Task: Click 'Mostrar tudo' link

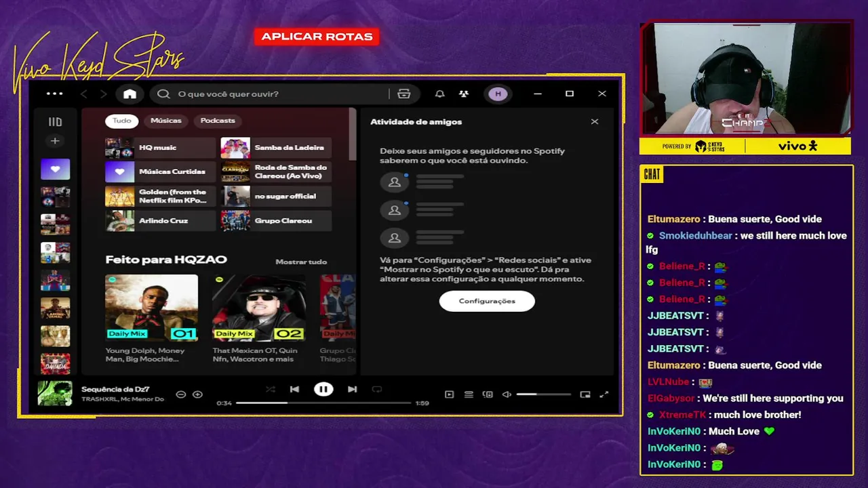Action: pos(301,262)
